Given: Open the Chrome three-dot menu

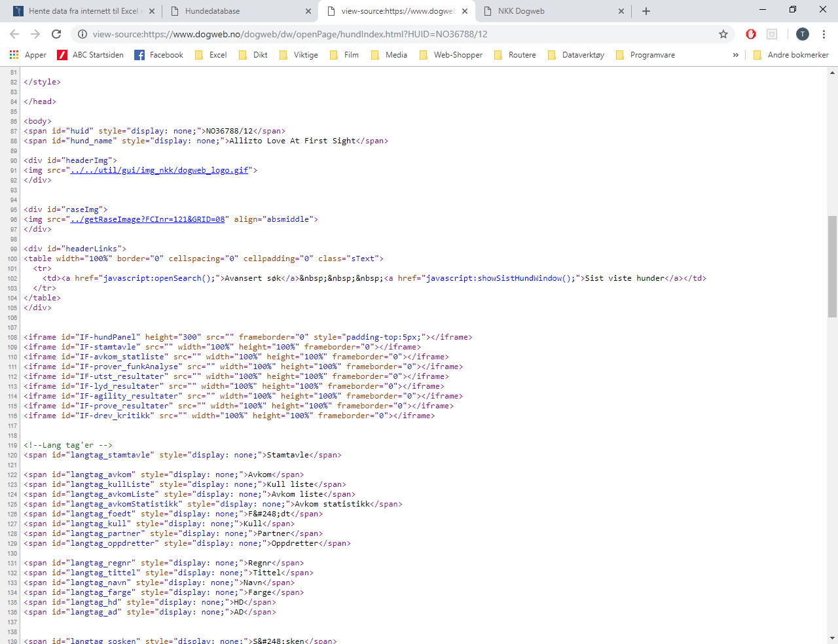Looking at the screenshot, I should (x=824, y=34).
